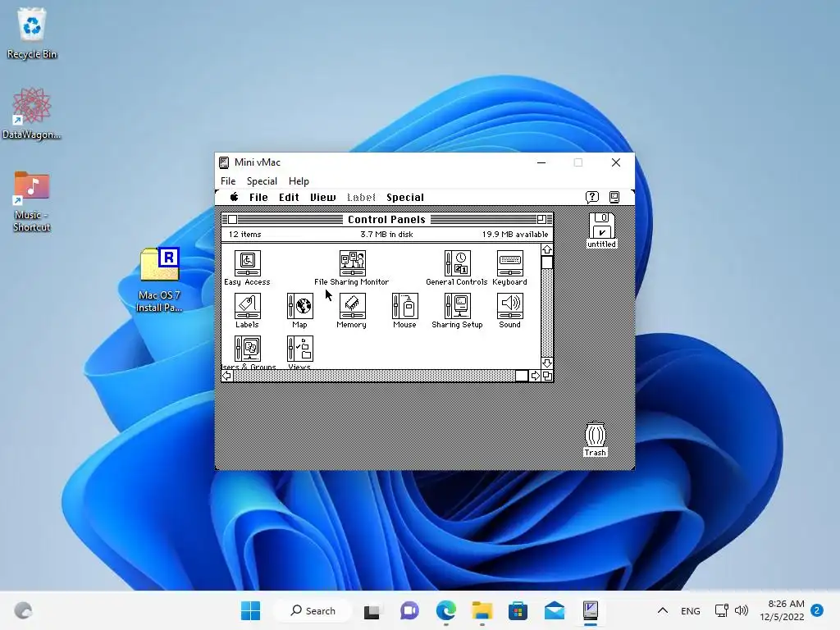Open the Balloon Help menu icon
The height and width of the screenshot is (630, 840).
coord(592,197)
